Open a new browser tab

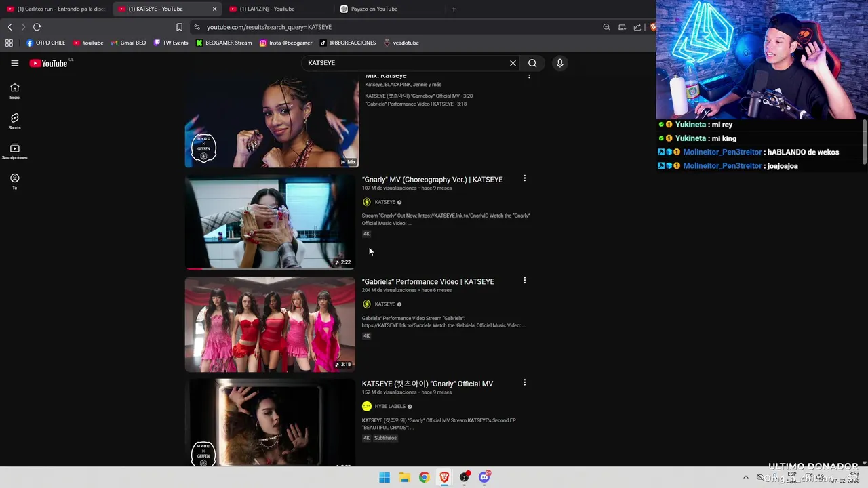point(454,9)
